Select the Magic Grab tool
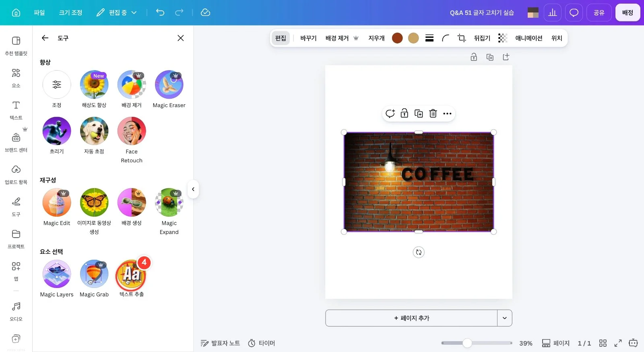Image resolution: width=644 pixels, height=352 pixels. tap(94, 274)
